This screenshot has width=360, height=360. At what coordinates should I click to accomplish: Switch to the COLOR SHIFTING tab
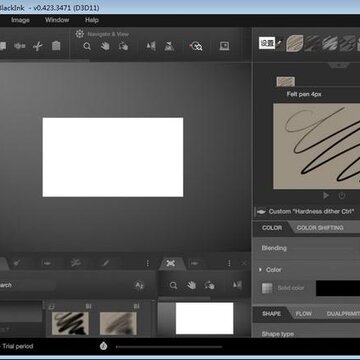point(320,228)
